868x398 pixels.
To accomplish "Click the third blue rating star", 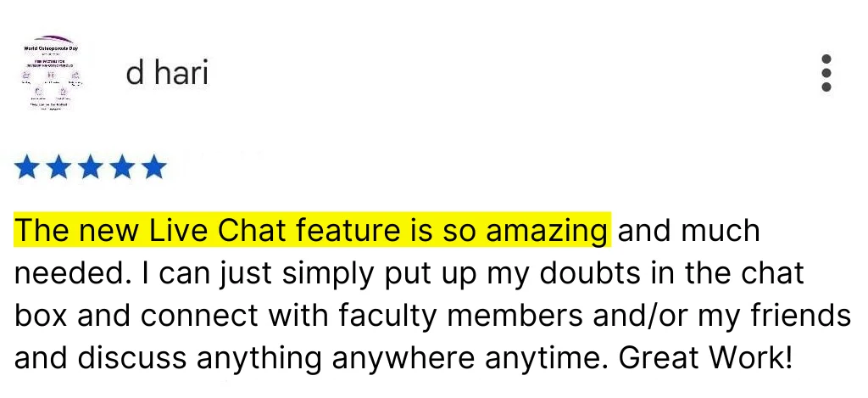I will pos(90,167).
